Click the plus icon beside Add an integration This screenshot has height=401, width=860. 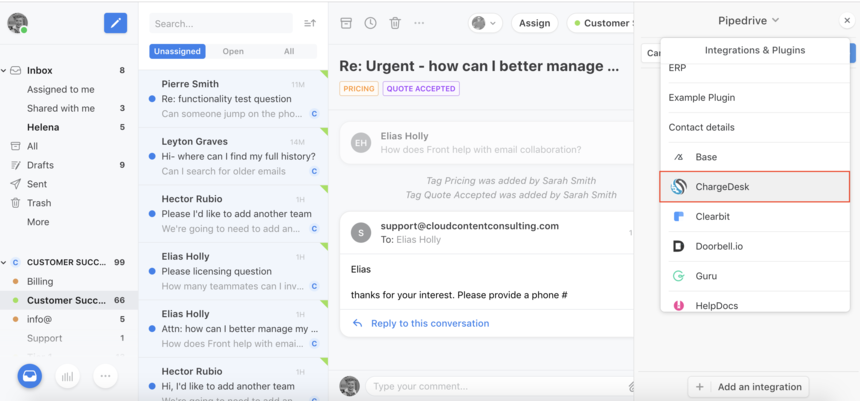click(699, 387)
